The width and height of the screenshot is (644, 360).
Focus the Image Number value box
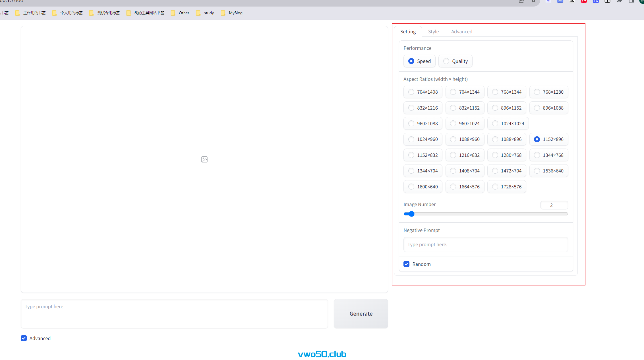[x=554, y=205]
